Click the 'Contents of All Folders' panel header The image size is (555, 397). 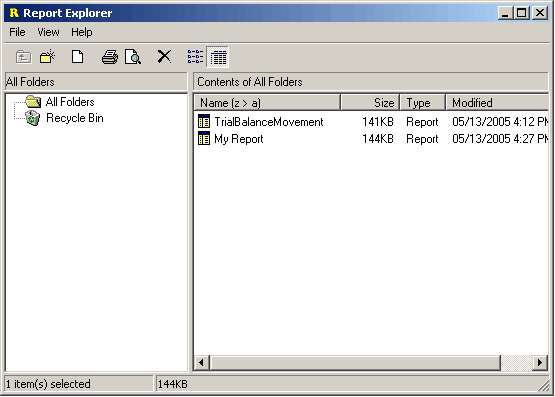371,82
